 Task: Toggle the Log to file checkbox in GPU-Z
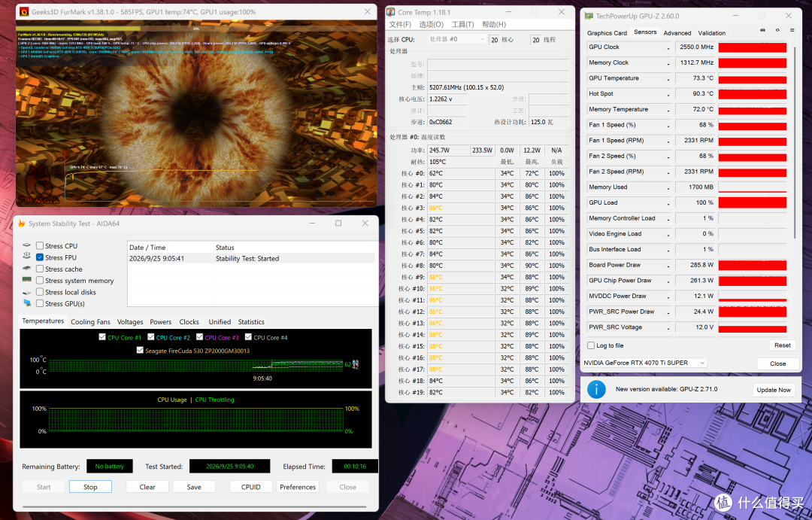click(x=591, y=345)
